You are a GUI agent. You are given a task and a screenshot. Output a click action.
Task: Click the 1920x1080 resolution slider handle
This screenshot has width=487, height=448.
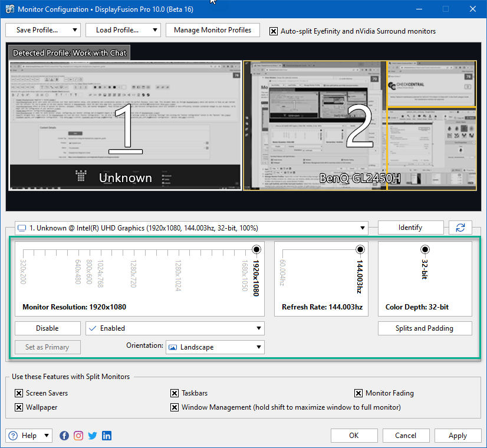click(x=256, y=249)
